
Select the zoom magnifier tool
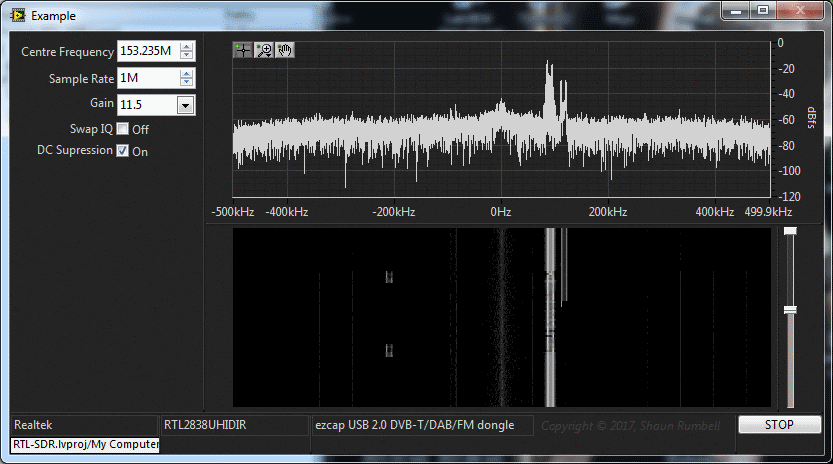click(x=264, y=50)
